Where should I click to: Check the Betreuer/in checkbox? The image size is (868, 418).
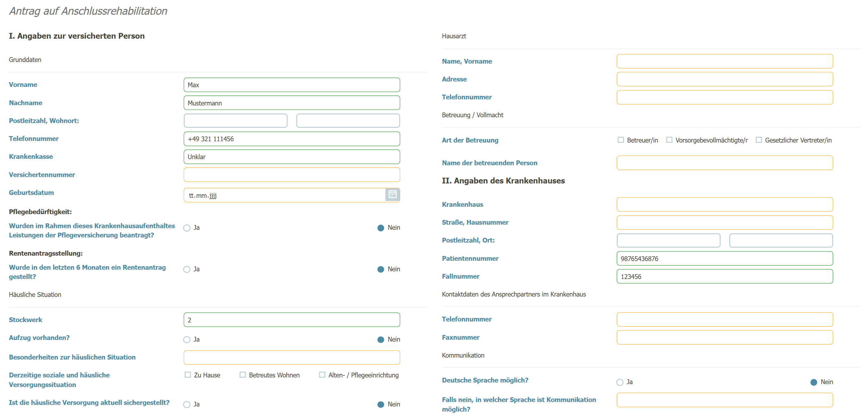620,140
